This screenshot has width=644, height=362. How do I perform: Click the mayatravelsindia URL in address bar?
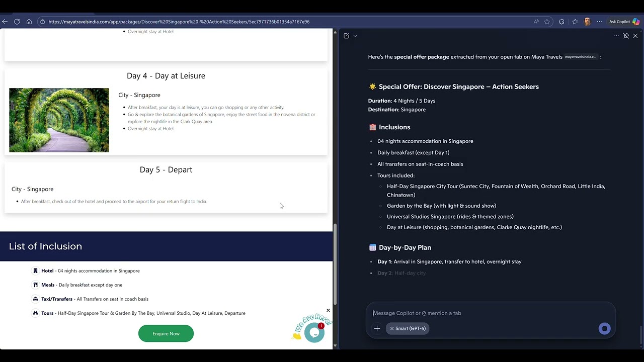click(179, 22)
